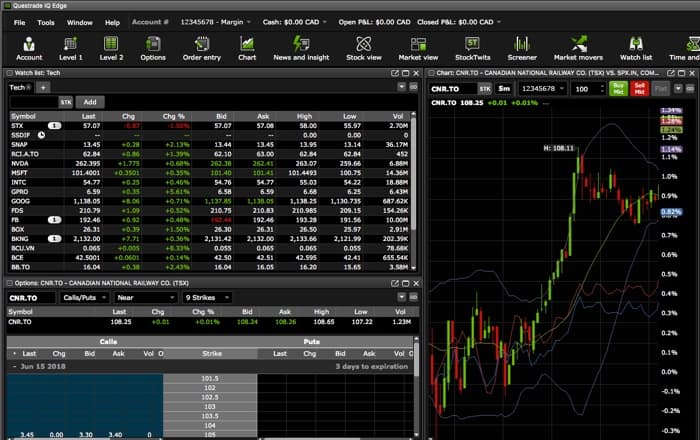Open chart account 12345678 dropdown
Image resolution: width=700 pixels, height=440 pixels.
[x=543, y=89]
